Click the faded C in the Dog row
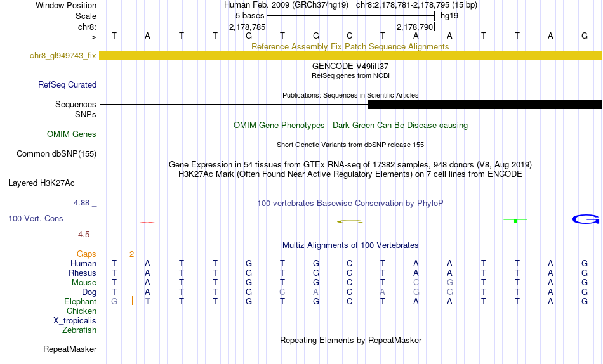Image resolution: width=603 pixels, height=364 pixels. (282, 292)
